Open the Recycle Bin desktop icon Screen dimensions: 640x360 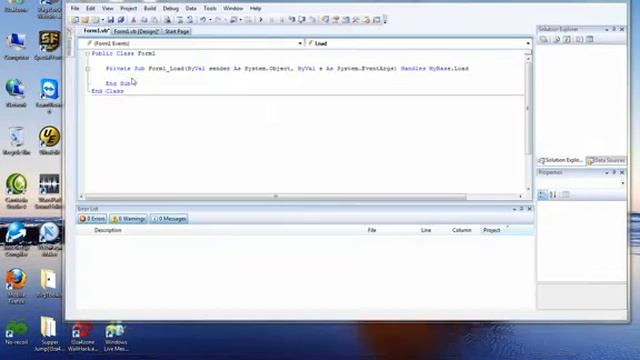point(16,141)
